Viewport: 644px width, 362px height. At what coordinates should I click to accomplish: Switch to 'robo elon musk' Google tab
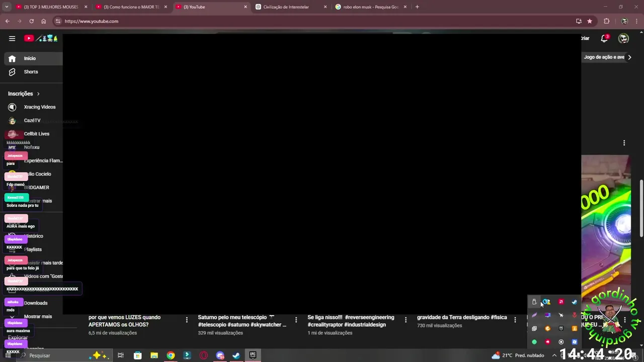coord(371,7)
